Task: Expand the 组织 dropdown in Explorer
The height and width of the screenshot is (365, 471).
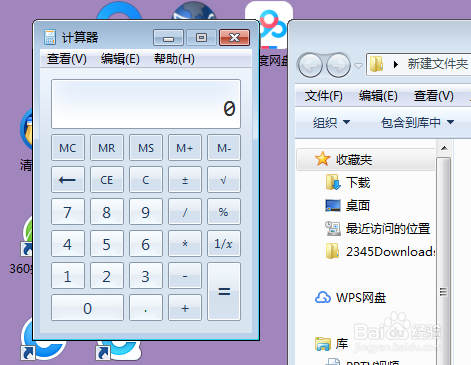Action: (331, 122)
